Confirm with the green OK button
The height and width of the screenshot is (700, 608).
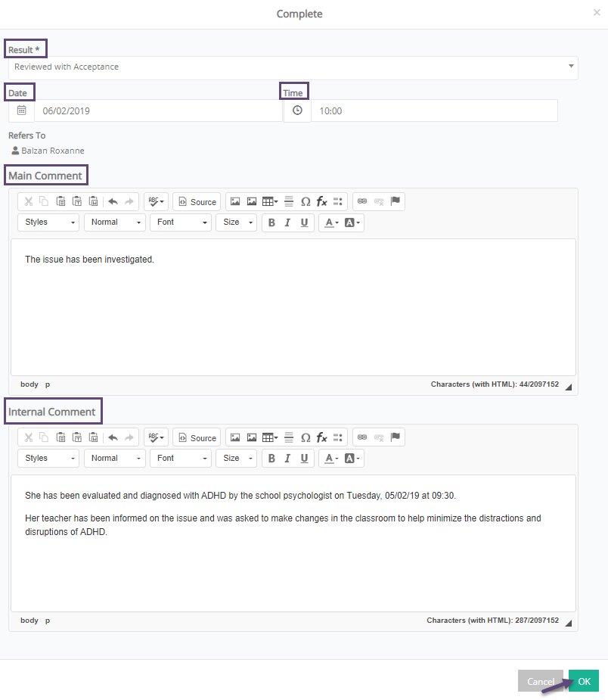pyautogui.click(x=584, y=681)
